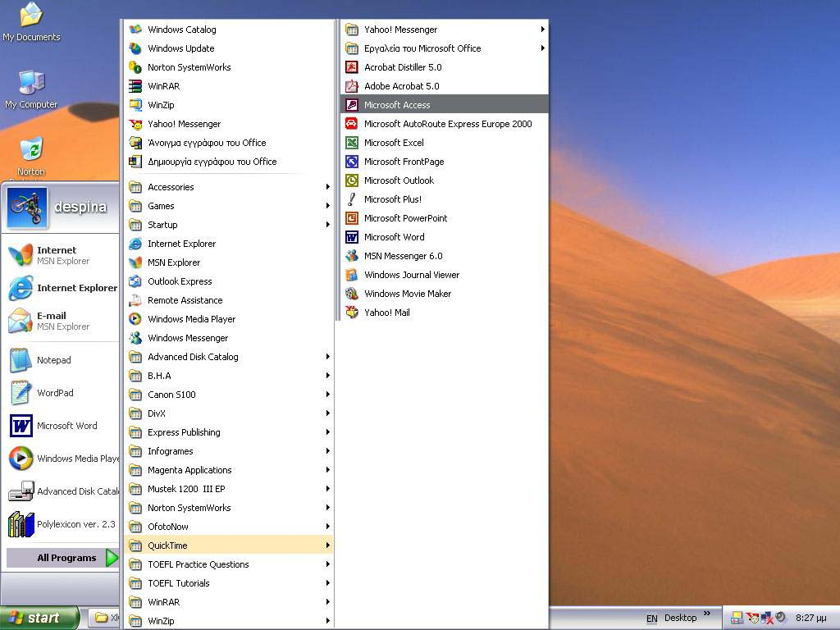Expand the Advanced Disk Catalog folder arrow
This screenshot has height=630, width=840.
(x=328, y=357)
